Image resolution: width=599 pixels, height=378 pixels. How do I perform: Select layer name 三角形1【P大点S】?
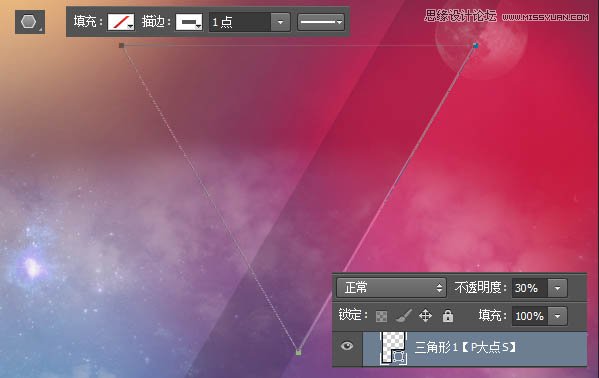pos(465,347)
